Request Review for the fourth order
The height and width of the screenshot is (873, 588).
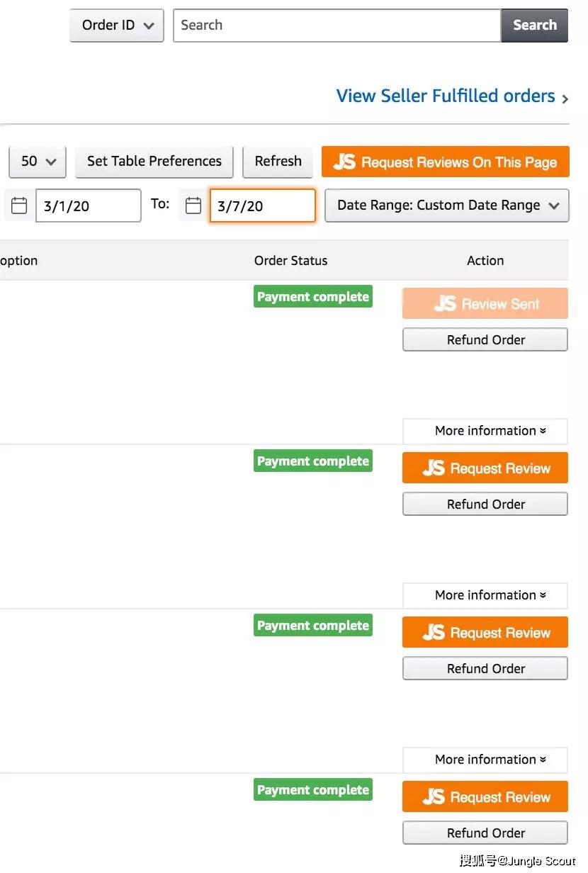[485, 797]
